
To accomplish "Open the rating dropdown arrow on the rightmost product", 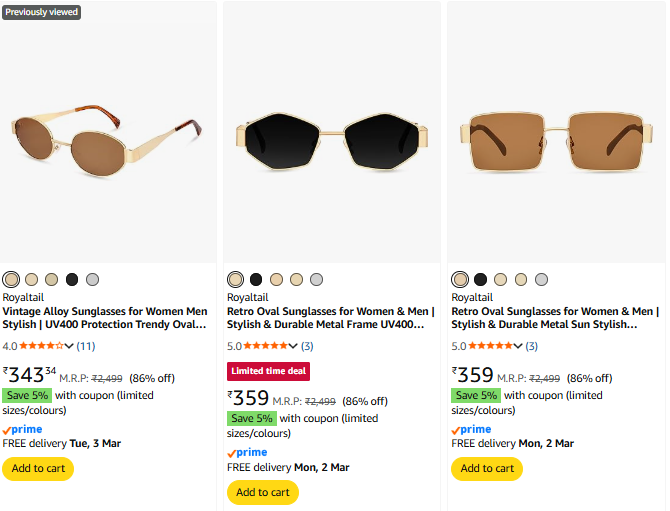I will [x=517, y=346].
